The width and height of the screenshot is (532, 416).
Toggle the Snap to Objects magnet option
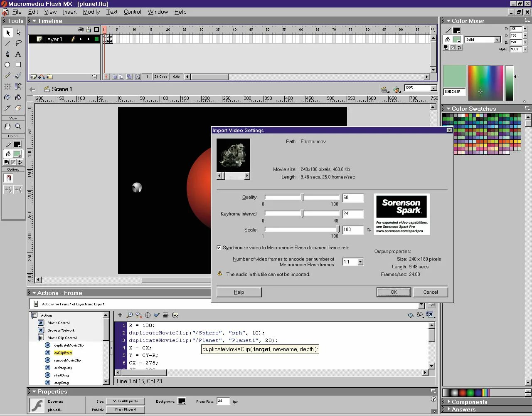tap(8, 178)
